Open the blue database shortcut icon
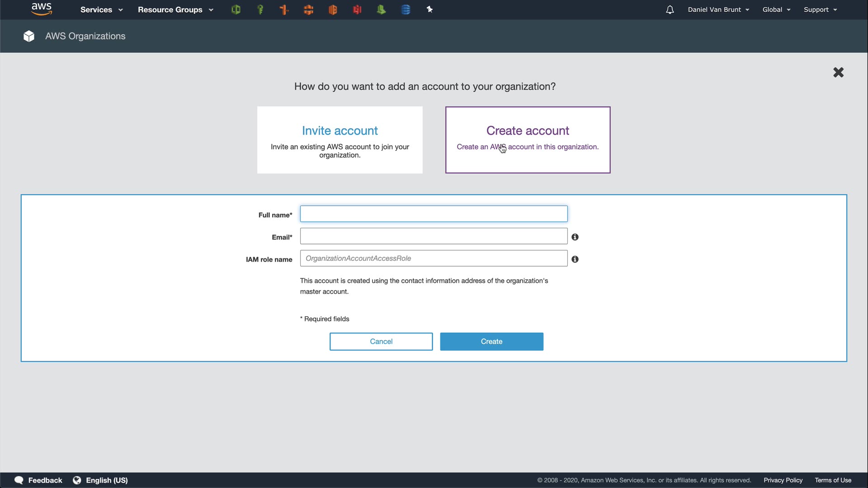 pyautogui.click(x=406, y=9)
